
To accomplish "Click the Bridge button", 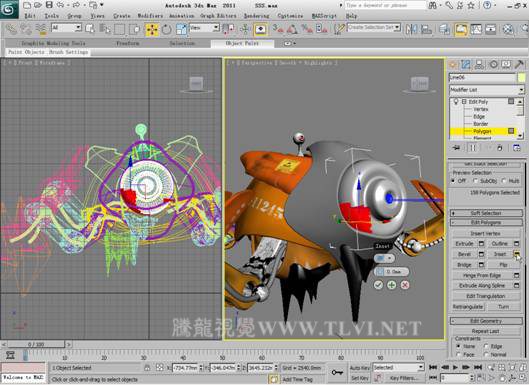I will click(464, 265).
